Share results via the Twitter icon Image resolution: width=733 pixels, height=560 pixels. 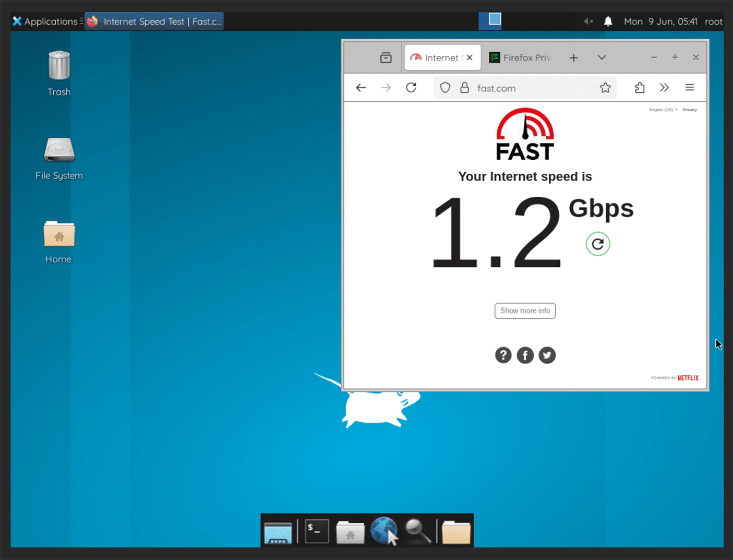click(x=547, y=355)
